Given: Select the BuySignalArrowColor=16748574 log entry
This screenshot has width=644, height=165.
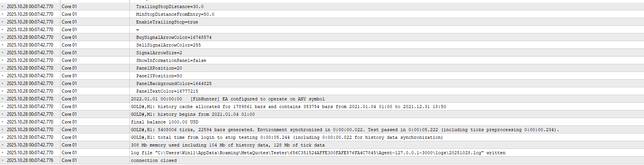Looking at the screenshot, I should click(x=174, y=37).
